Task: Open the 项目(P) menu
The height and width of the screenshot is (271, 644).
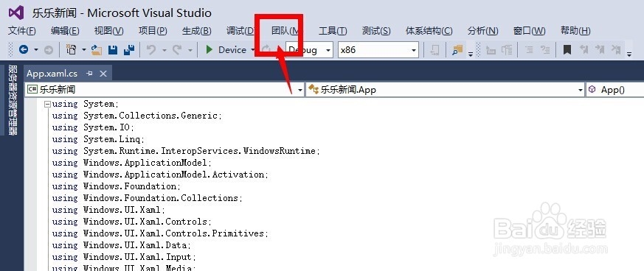Action: click(153, 31)
